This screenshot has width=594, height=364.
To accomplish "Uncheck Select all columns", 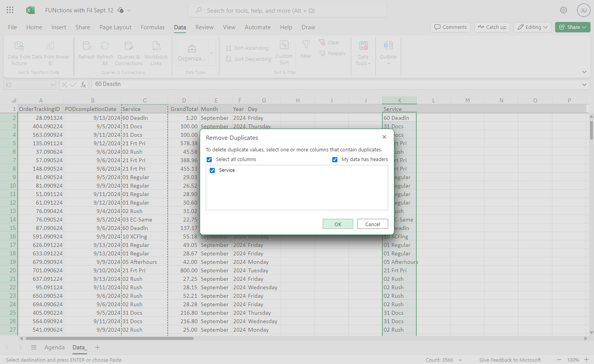I will [209, 159].
